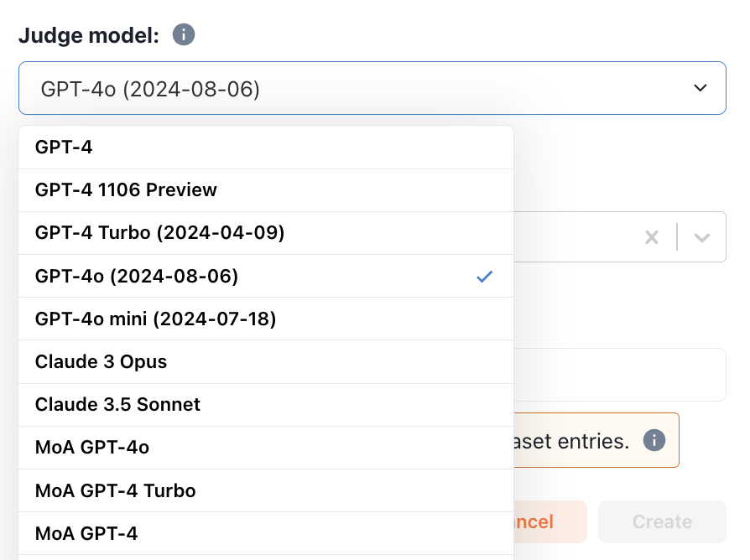Viewport: 750px width, 560px height.
Task: Click the Create button
Action: [661, 521]
